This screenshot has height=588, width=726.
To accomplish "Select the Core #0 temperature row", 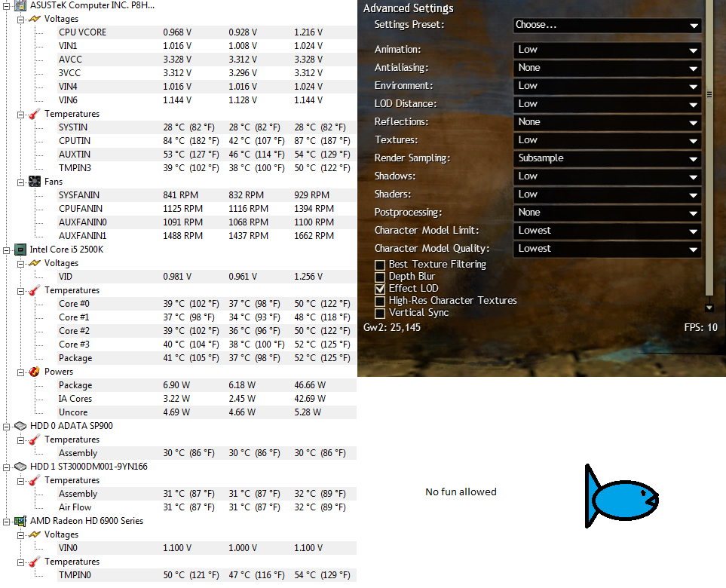I will [x=207, y=304].
